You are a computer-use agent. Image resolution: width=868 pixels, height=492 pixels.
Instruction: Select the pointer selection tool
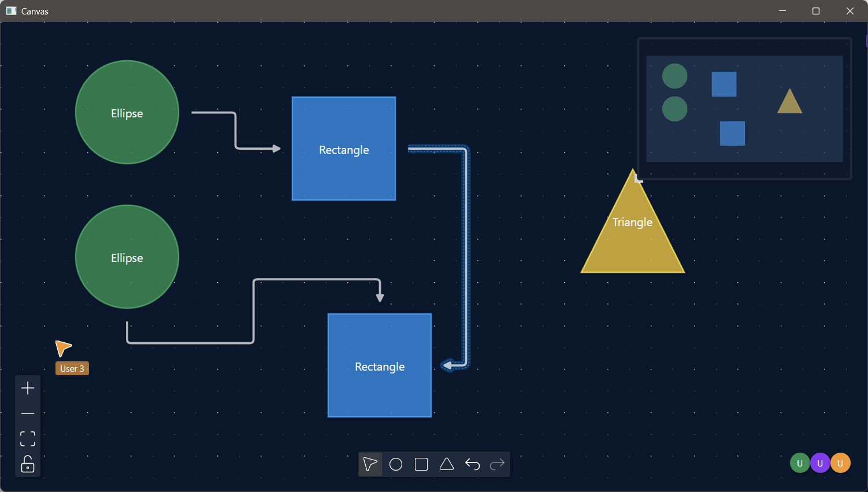point(370,464)
